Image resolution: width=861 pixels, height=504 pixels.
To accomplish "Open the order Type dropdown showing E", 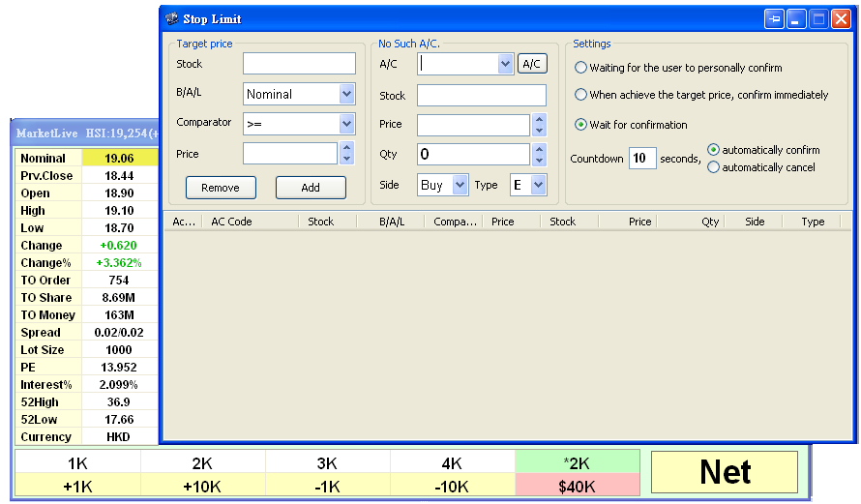I will [538, 185].
